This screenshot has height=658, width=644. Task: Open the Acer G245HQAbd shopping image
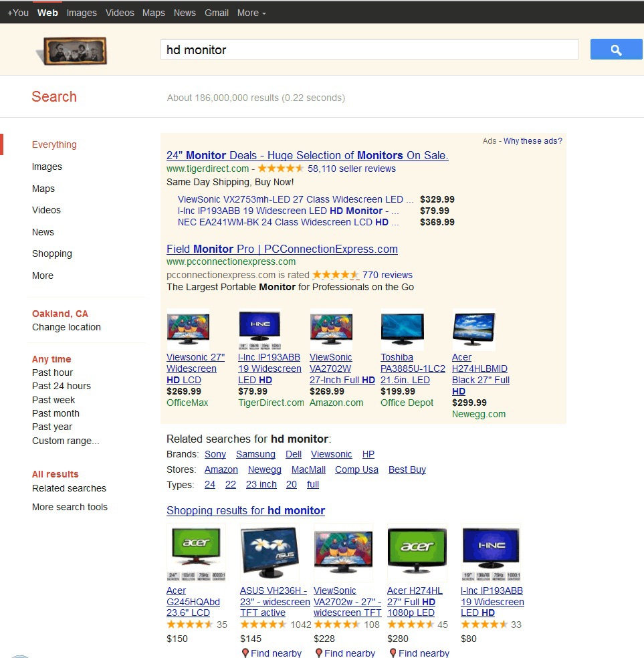tap(197, 552)
